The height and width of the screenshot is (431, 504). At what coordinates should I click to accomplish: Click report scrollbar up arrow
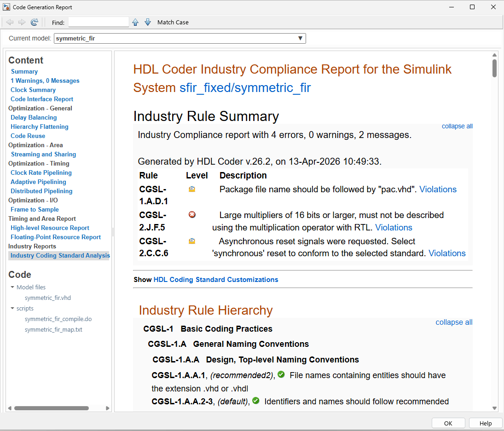tap(494, 55)
